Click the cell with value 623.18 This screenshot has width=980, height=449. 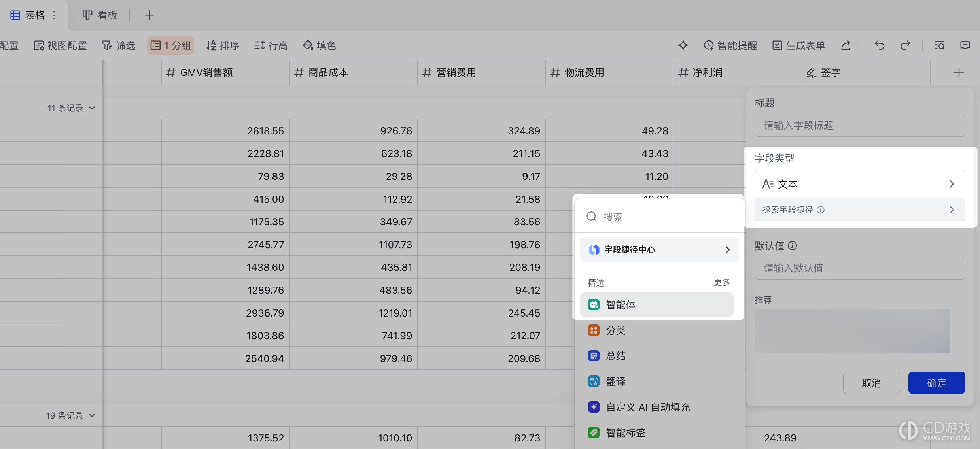(x=354, y=153)
